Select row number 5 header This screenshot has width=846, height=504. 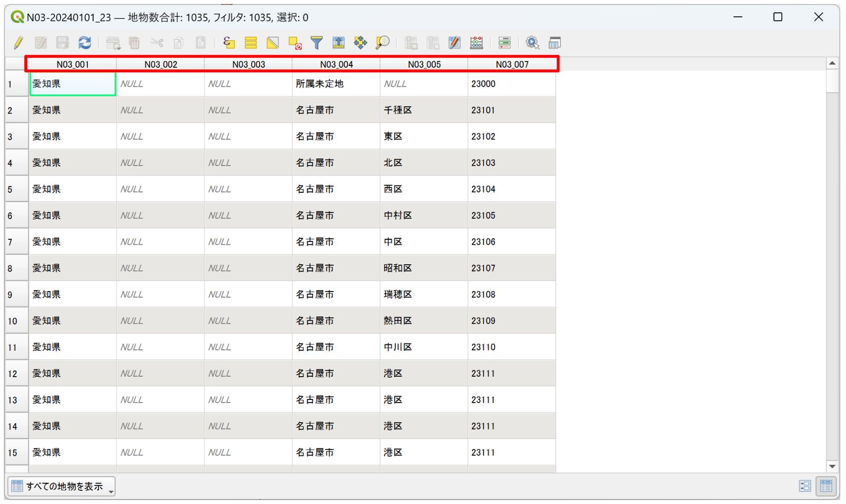[x=16, y=189]
